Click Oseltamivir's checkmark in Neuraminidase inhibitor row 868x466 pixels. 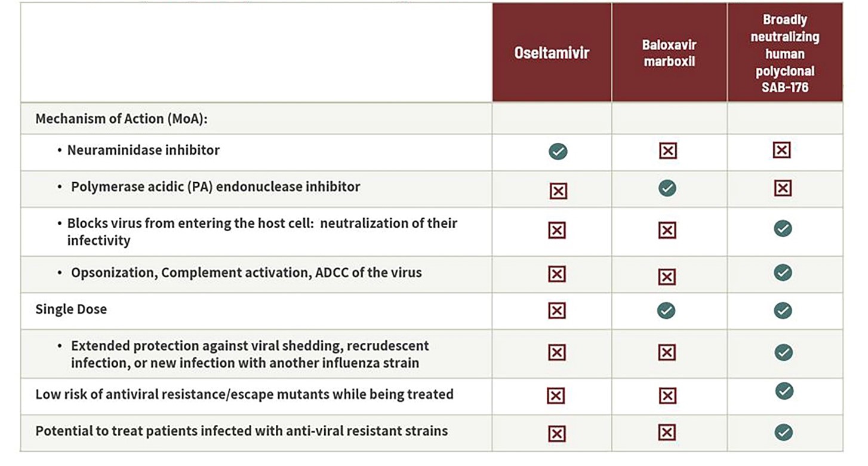click(x=558, y=151)
